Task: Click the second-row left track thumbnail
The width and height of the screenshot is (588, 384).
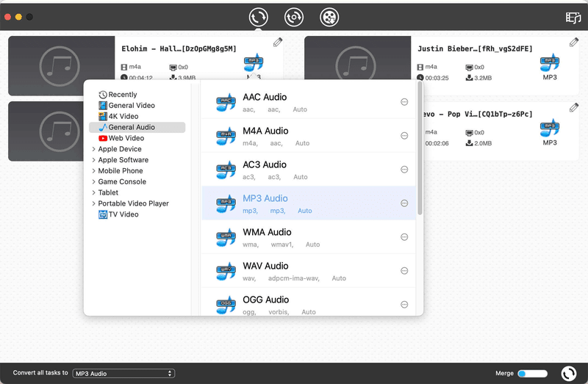Action: [46, 131]
